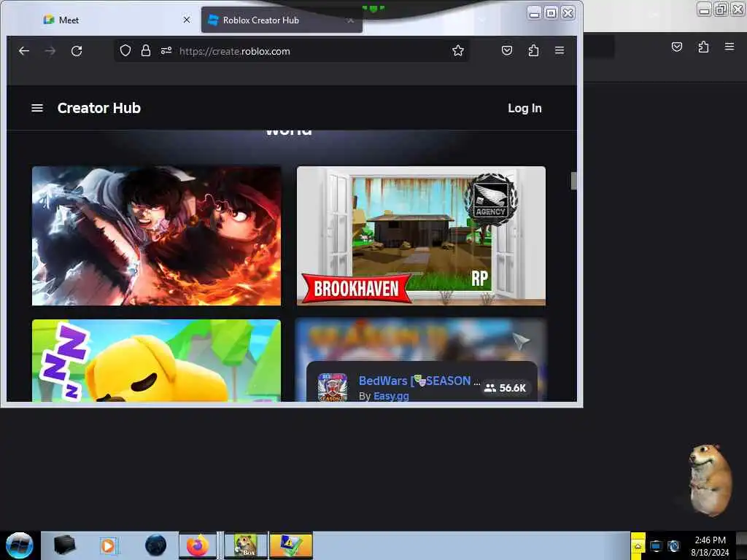Open Creator Hub hamburger navigation menu

tap(37, 108)
